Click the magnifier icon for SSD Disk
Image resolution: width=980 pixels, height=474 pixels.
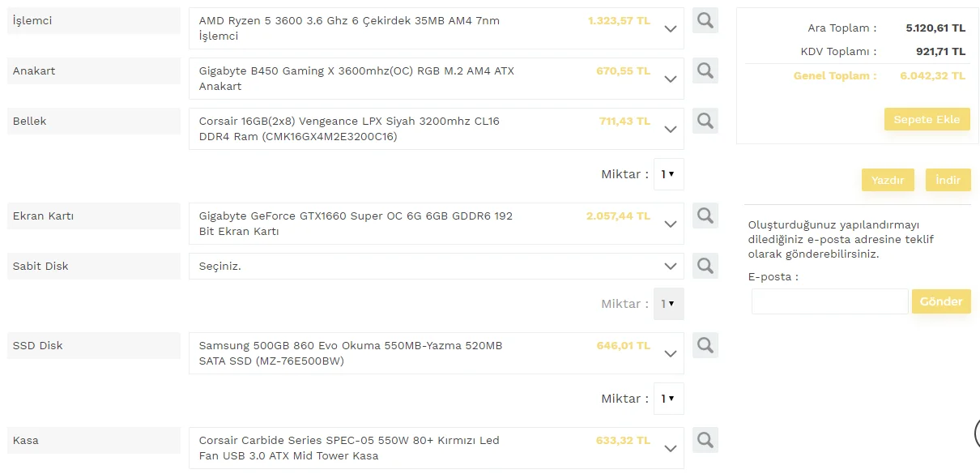tap(705, 345)
